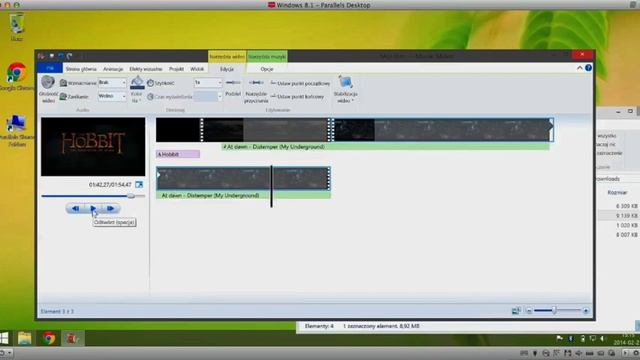
Task: Select second-row At dawn music track
Action: (243, 196)
